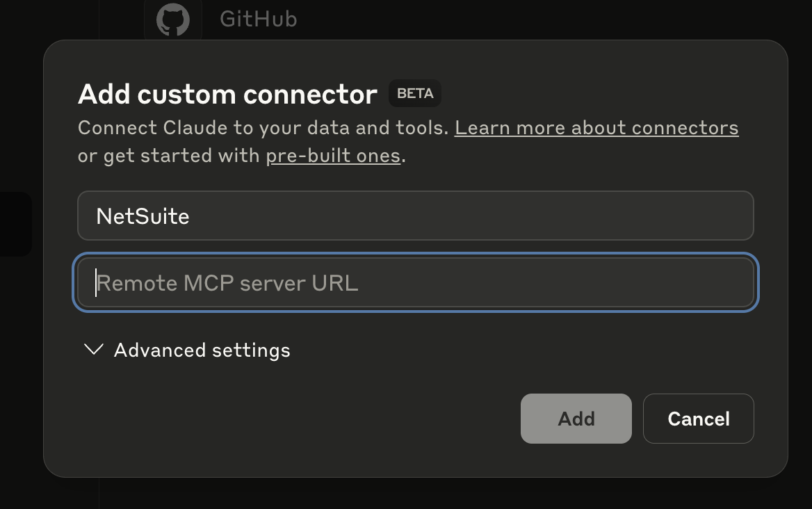812x509 pixels.
Task: Follow the pre-built ones link
Action: point(333,155)
